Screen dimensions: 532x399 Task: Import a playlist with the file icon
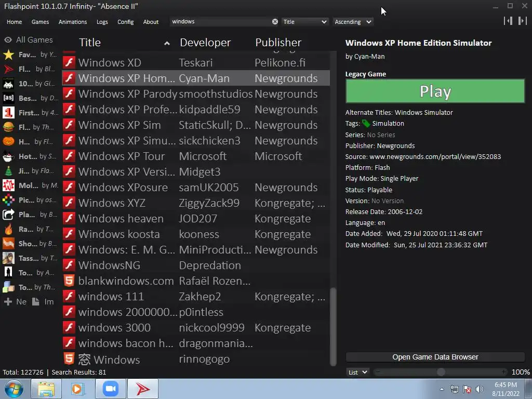click(36, 302)
